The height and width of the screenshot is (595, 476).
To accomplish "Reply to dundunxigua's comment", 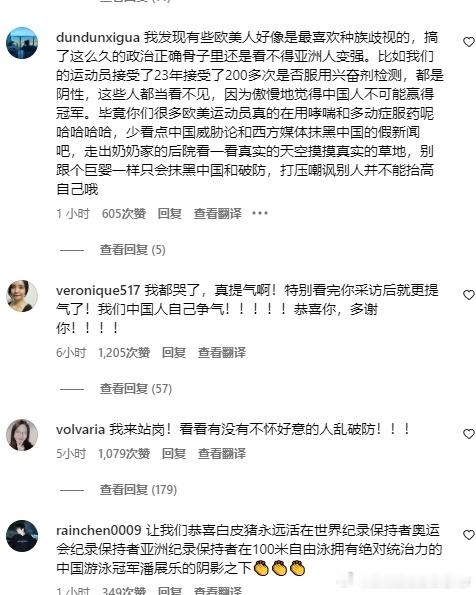I will click(170, 214).
